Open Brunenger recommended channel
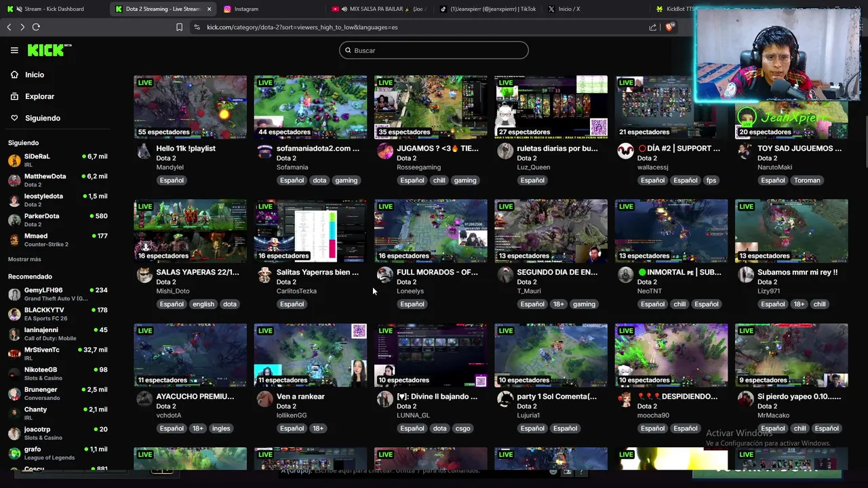The height and width of the screenshot is (488, 868). pos(58,393)
